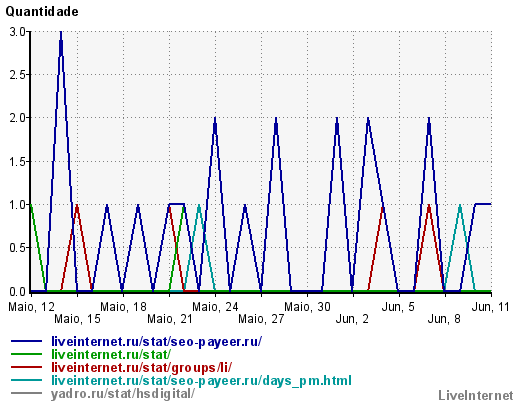Click the Maio, 24 axis label
The width and height of the screenshot is (520, 405).
coord(215,307)
